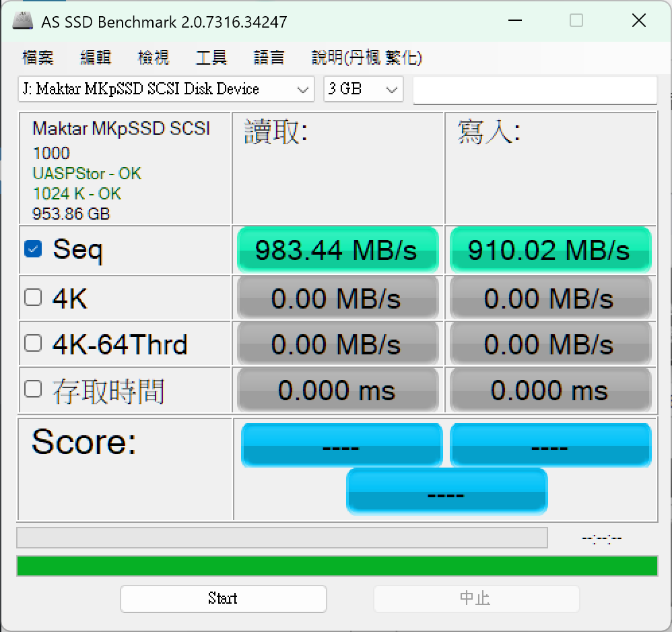Tick the 存取時間 access time checkbox
The height and width of the screenshot is (632, 672).
click(x=32, y=389)
